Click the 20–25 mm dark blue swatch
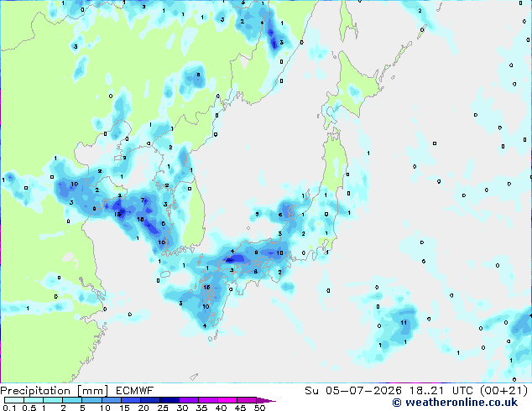532x411 pixels. (149, 400)
